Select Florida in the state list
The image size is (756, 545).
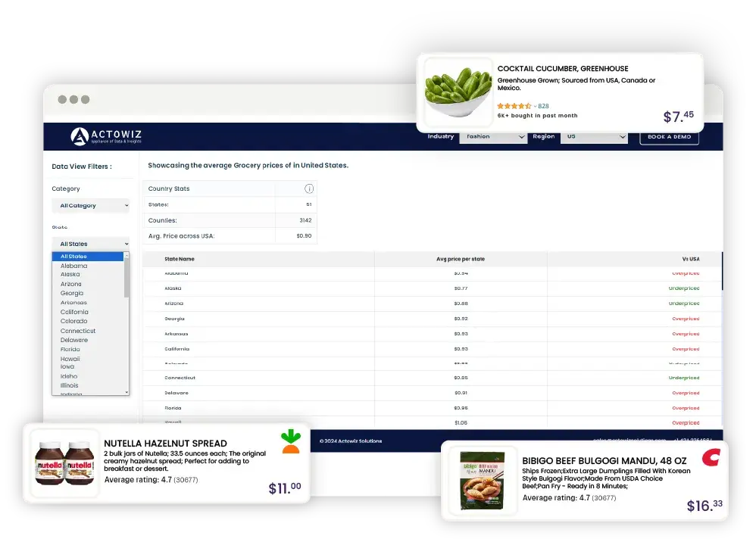point(70,350)
